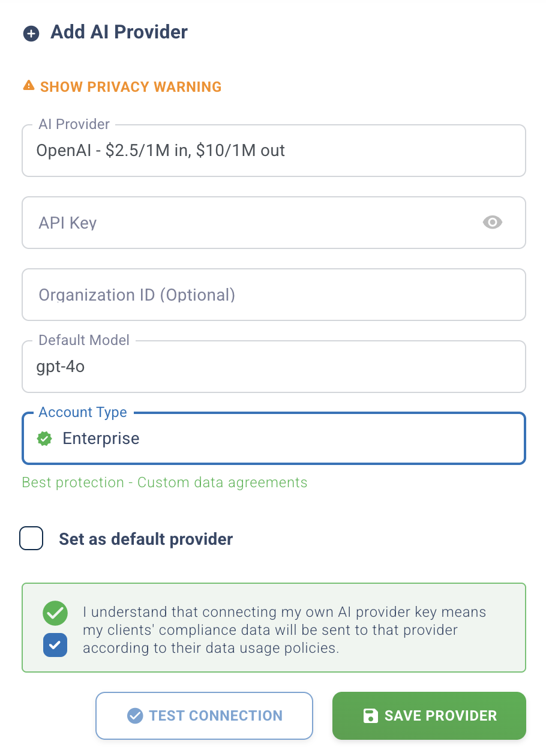Enable Set as default provider
Screen dimensions: 546x756
tap(31, 538)
